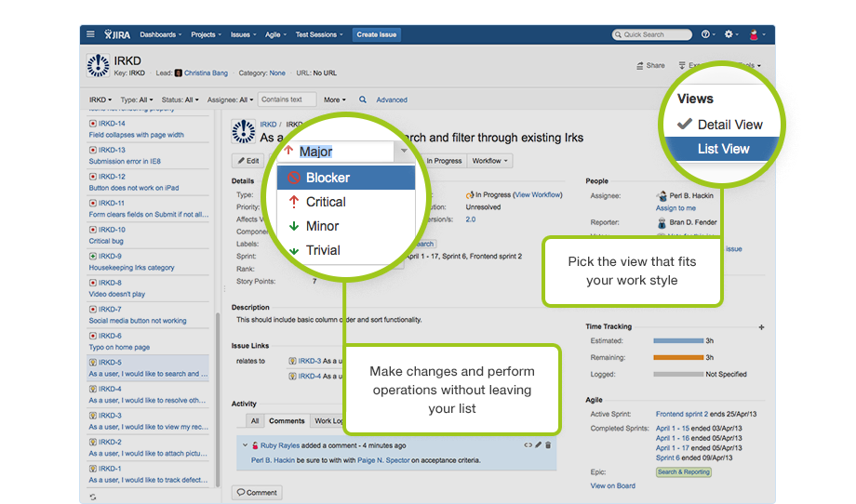
Task: Open the Projects dropdown menu
Action: 206,34
